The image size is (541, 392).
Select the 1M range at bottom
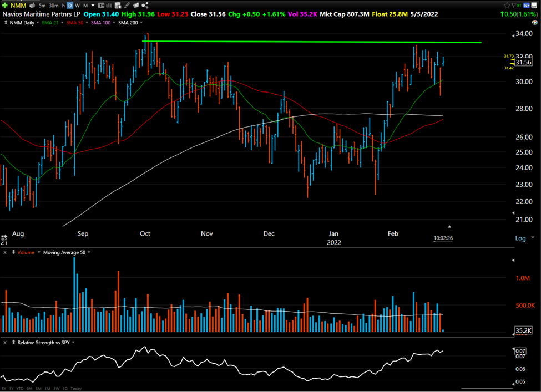click(x=48, y=389)
